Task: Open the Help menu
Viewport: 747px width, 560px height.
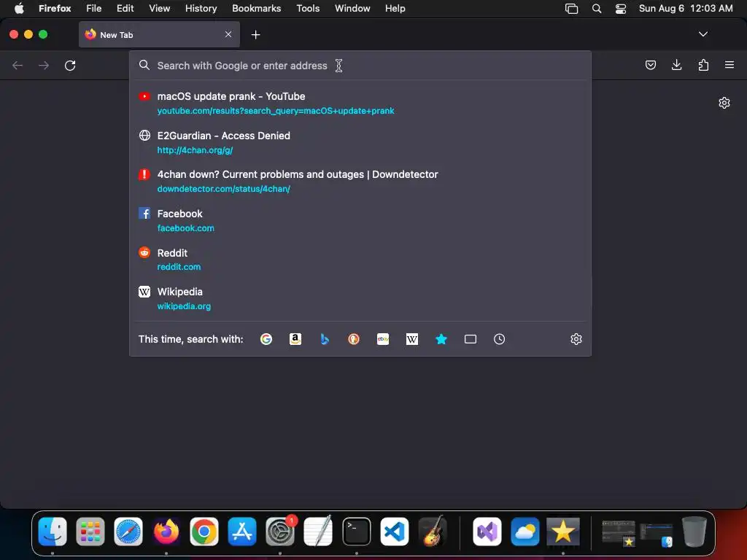Action: tap(395, 8)
